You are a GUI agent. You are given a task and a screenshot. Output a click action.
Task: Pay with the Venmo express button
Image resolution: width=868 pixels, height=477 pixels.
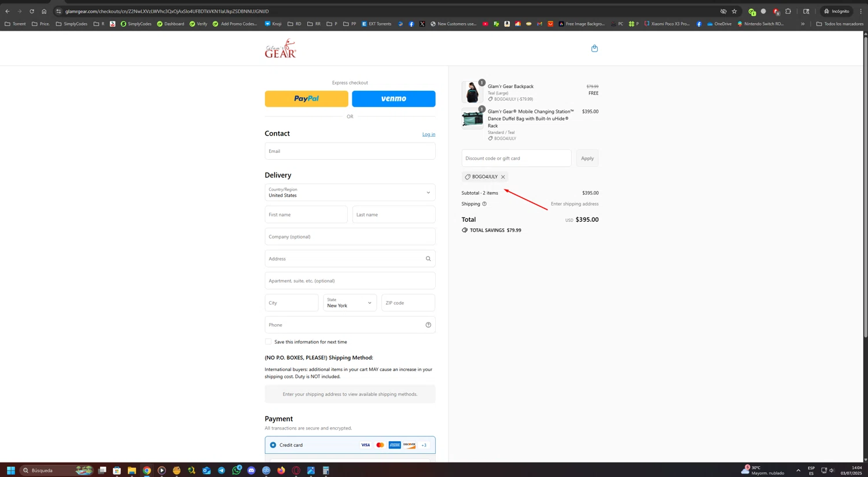click(393, 99)
